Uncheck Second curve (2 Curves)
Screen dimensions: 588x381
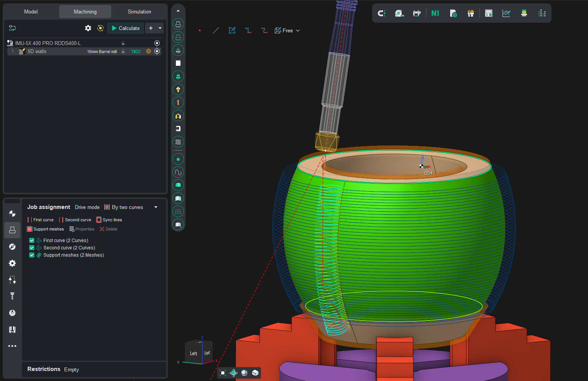(32, 248)
